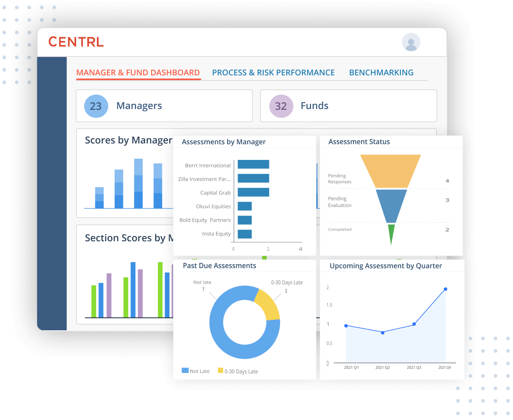Click the first stacked bar in Scores by Manager

tap(99, 198)
